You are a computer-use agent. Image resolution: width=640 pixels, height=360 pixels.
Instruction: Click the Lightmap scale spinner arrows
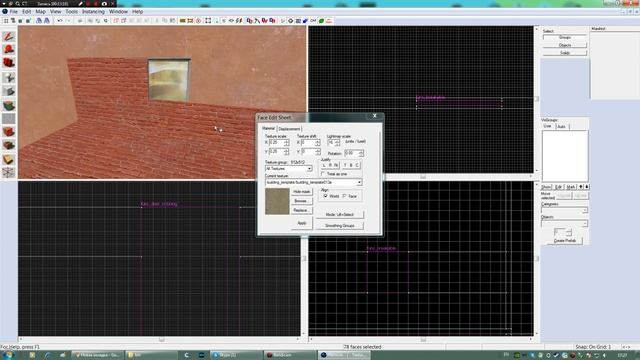tap(337, 142)
